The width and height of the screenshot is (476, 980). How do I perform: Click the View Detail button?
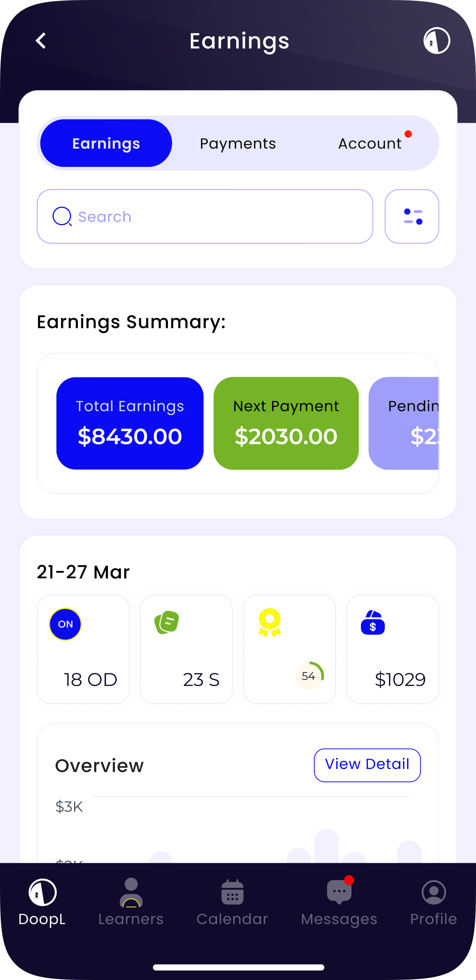tap(367, 765)
